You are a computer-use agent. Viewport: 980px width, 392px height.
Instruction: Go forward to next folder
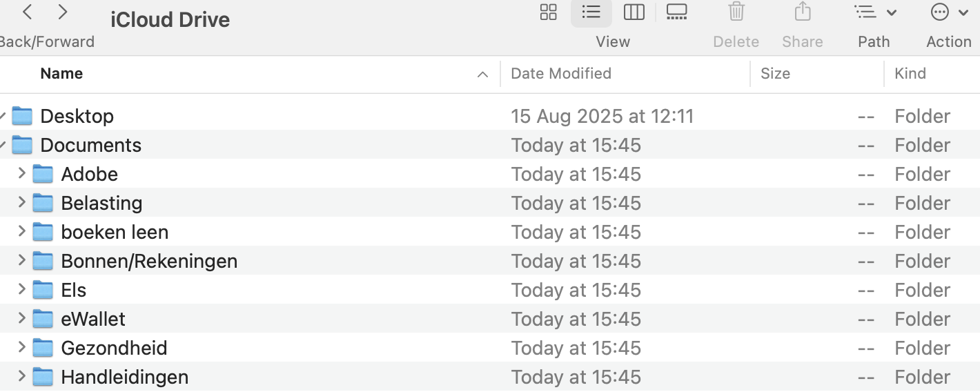coord(63,12)
